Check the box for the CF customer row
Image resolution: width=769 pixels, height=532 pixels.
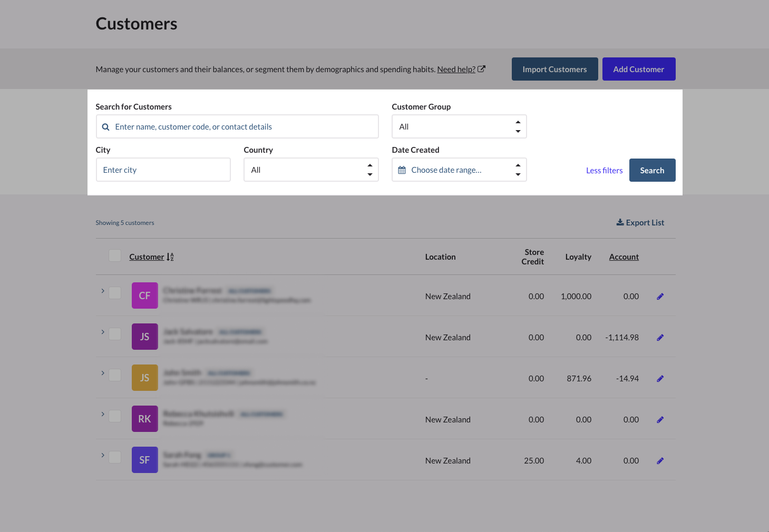point(115,293)
